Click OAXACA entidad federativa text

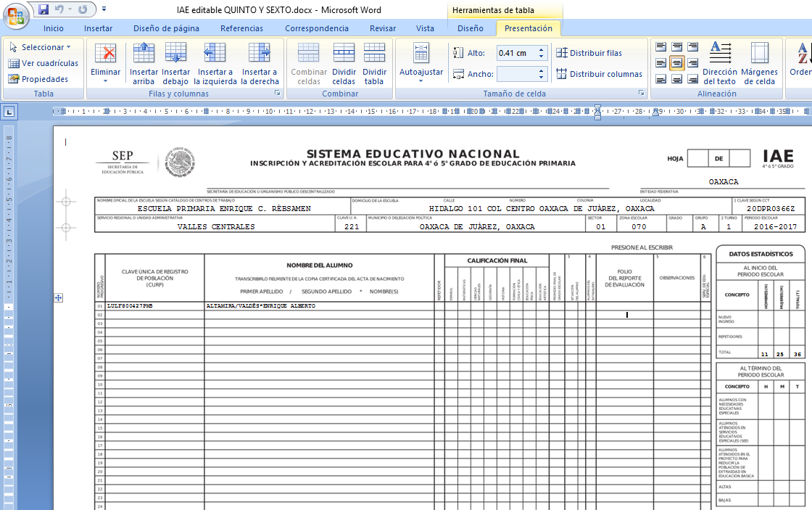[x=724, y=182]
